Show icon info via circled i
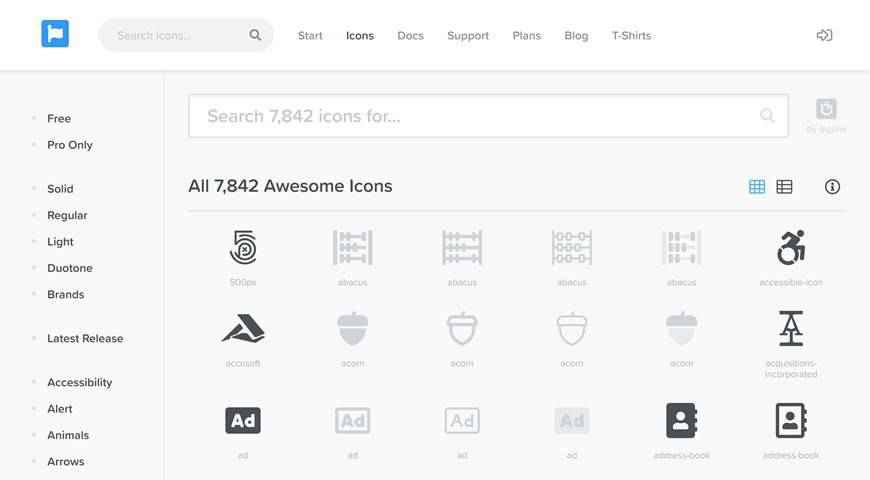 pyautogui.click(x=832, y=186)
